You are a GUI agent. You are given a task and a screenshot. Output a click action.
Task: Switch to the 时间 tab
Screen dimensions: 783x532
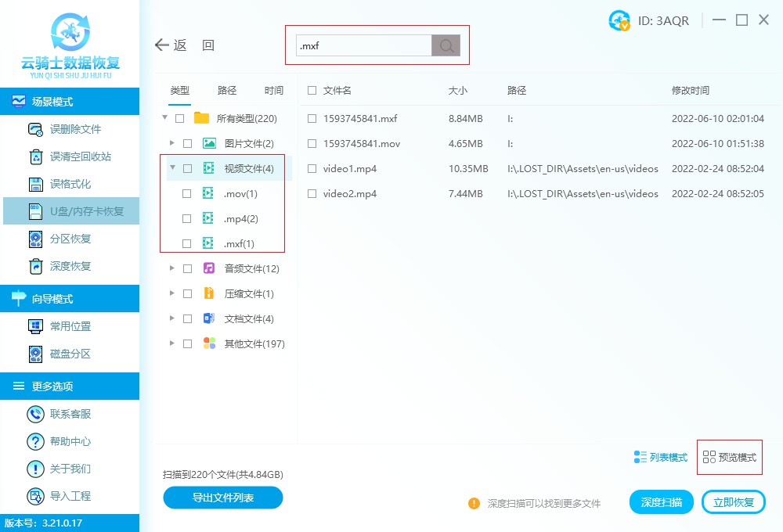click(273, 90)
